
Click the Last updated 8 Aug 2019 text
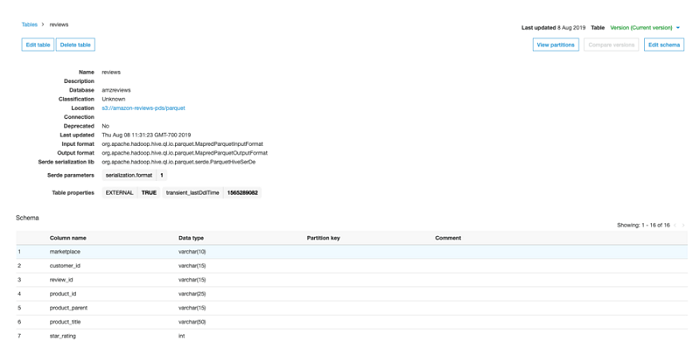(553, 28)
